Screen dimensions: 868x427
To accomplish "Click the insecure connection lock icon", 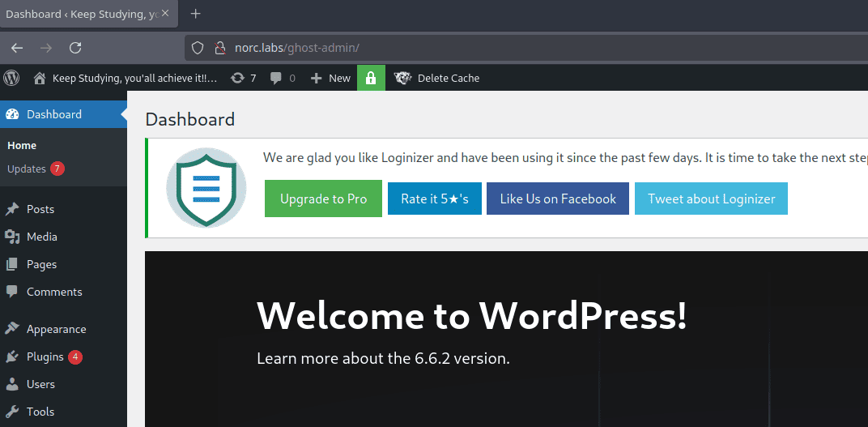I will pyautogui.click(x=219, y=48).
